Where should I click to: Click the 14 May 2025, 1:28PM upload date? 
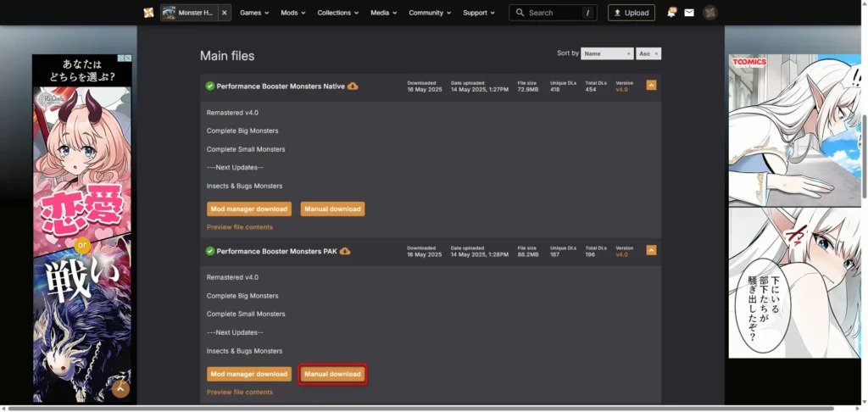(x=480, y=254)
